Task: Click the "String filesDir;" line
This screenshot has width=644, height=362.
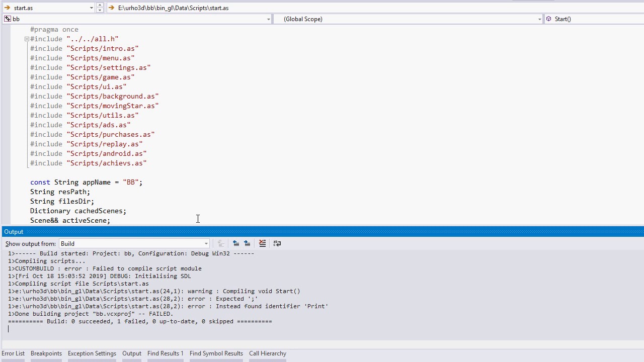Action: [62, 202]
